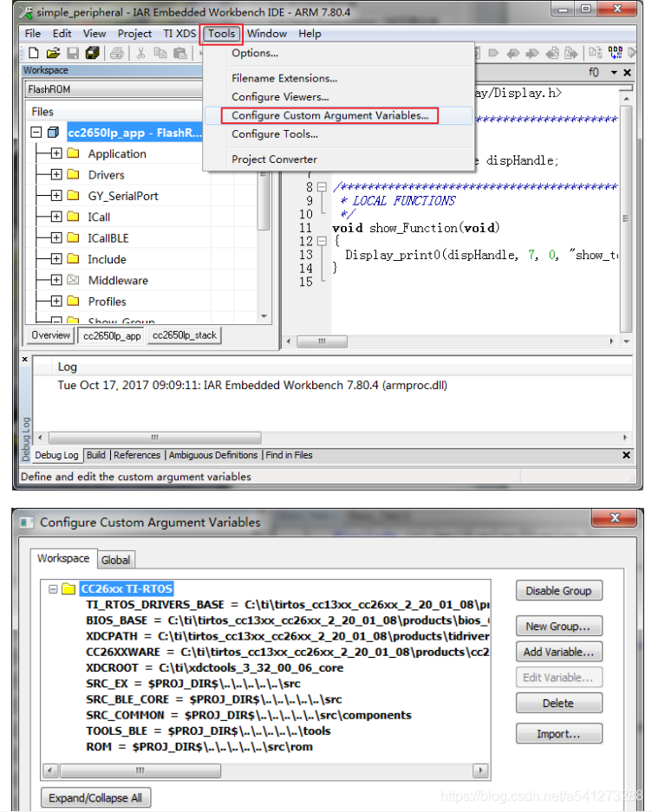Close the editor tab with X icon

pyautogui.click(x=627, y=73)
